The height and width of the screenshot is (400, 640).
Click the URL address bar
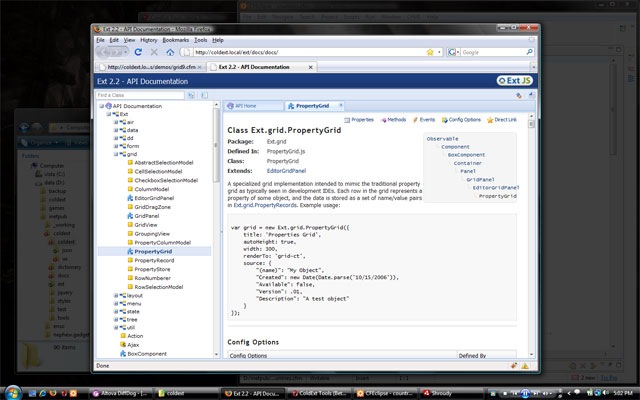click(x=309, y=52)
